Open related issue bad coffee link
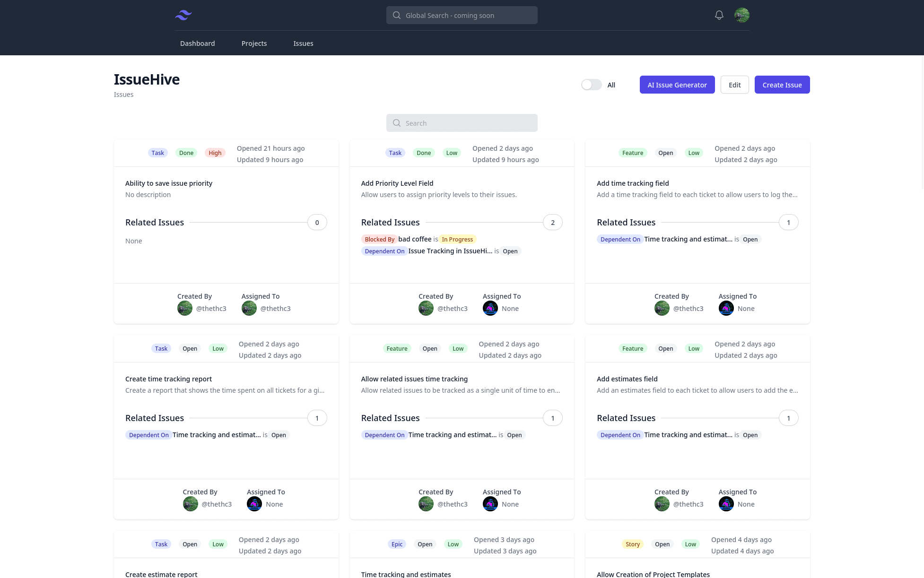This screenshot has height=578, width=924. pyautogui.click(x=415, y=239)
